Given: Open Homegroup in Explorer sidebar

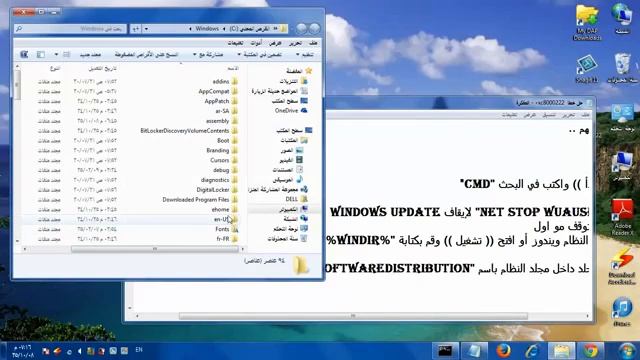Looking at the screenshot, I should coord(278,189).
